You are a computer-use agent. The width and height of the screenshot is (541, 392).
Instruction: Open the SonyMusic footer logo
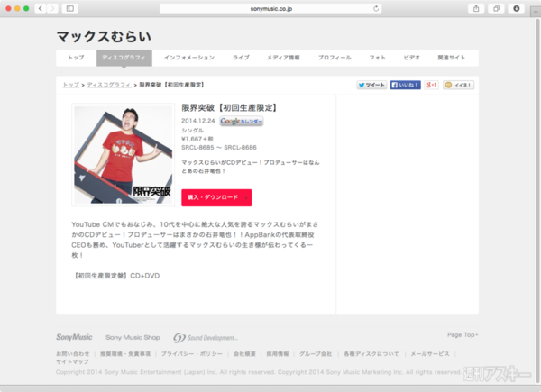(74, 337)
